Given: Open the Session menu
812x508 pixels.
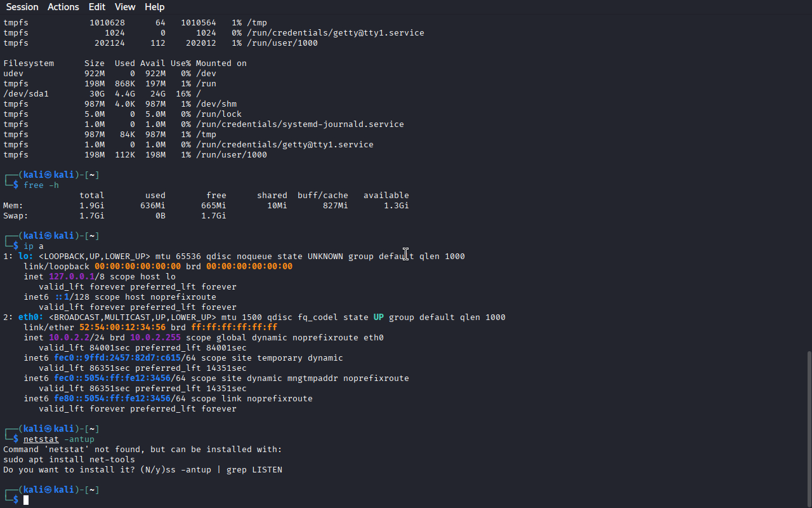Looking at the screenshot, I should pyautogui.click(x=22, y=7).
